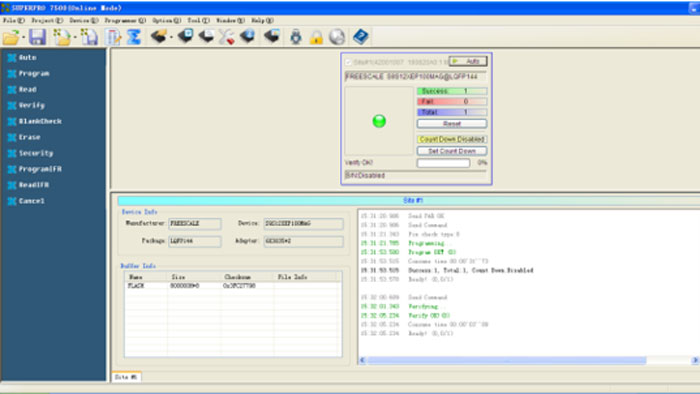Viewport: 700px width, 394px height.
Task: Click the Fail counter bar
Action: (x=452, y=102)
